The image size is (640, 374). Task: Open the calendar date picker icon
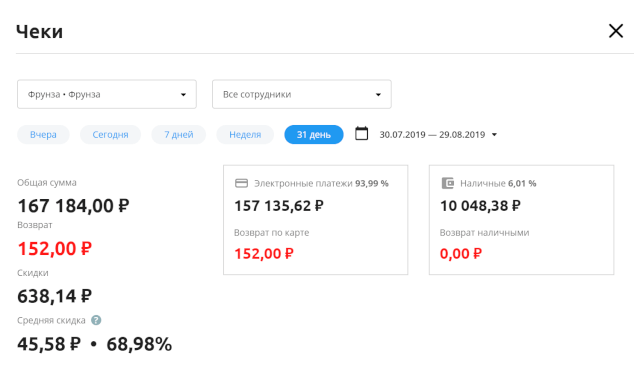361,134
